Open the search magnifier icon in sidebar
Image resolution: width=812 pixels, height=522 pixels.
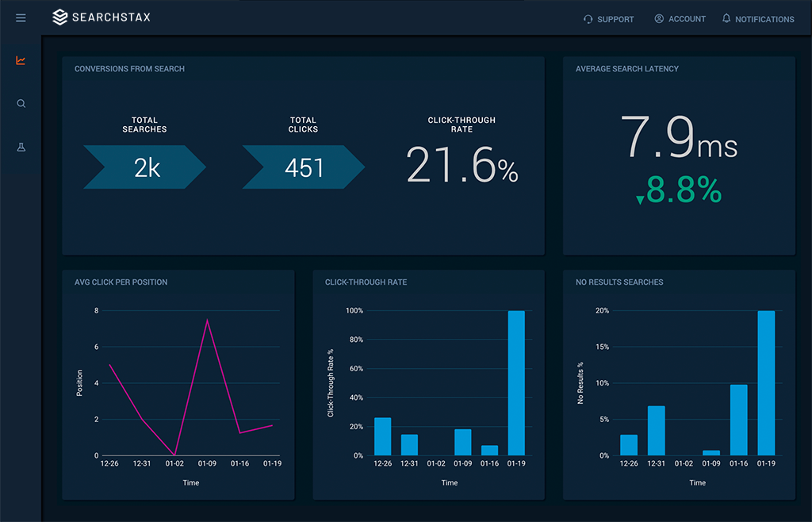(x=21, y=103)
